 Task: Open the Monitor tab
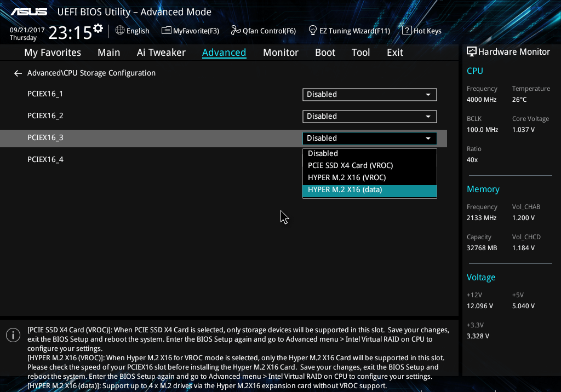[280, 53]
